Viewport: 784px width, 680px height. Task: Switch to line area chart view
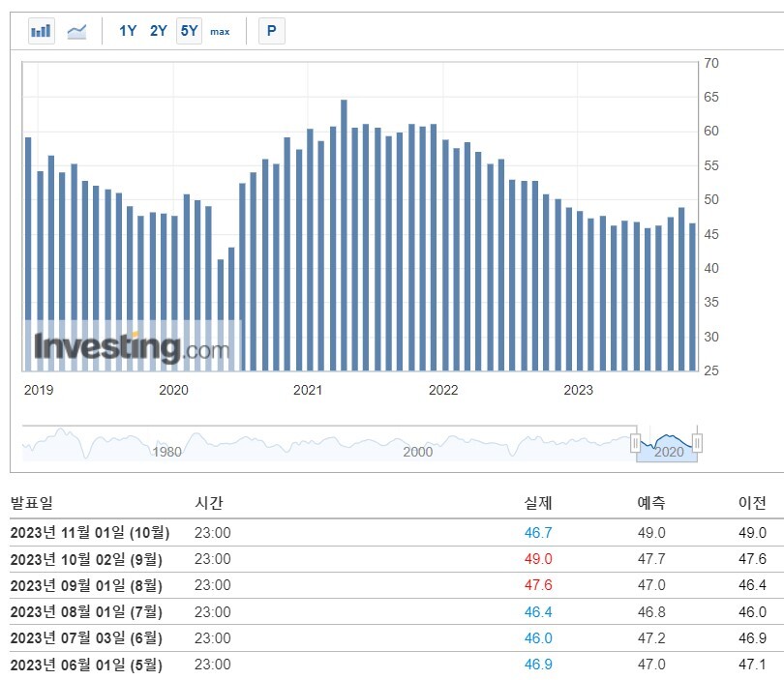click(76, 31)
